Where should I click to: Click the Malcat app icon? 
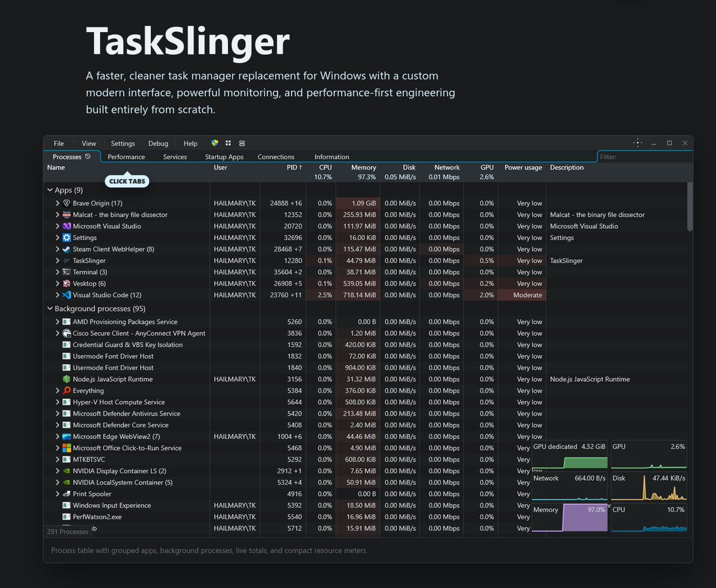tap(67, 215)
